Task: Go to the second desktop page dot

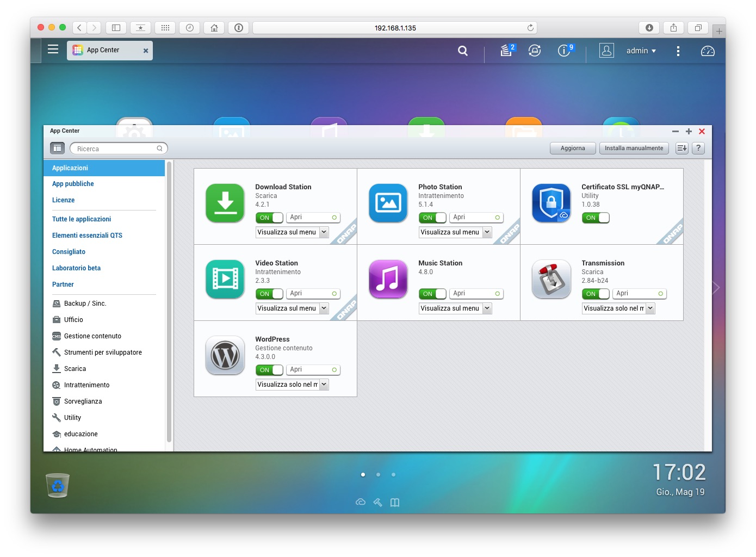Action: point(378,474)
